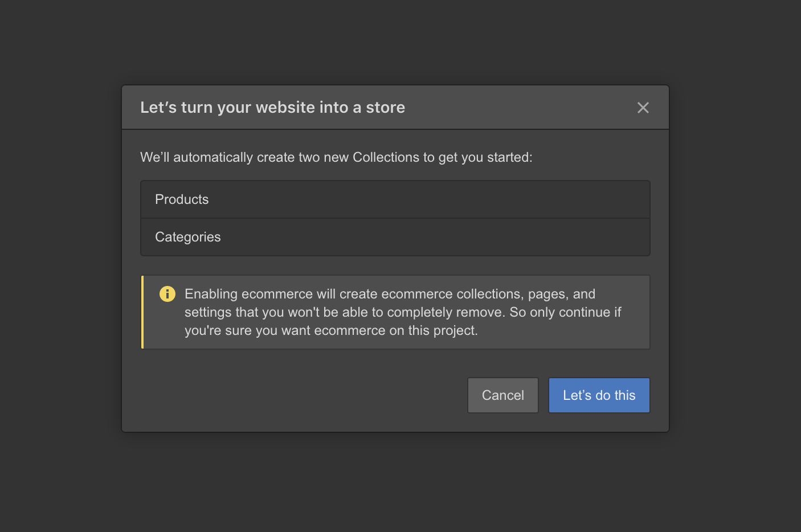Click the close icon in the title bar
Viewport: 801px width, 532px height.
pos(643,107)
